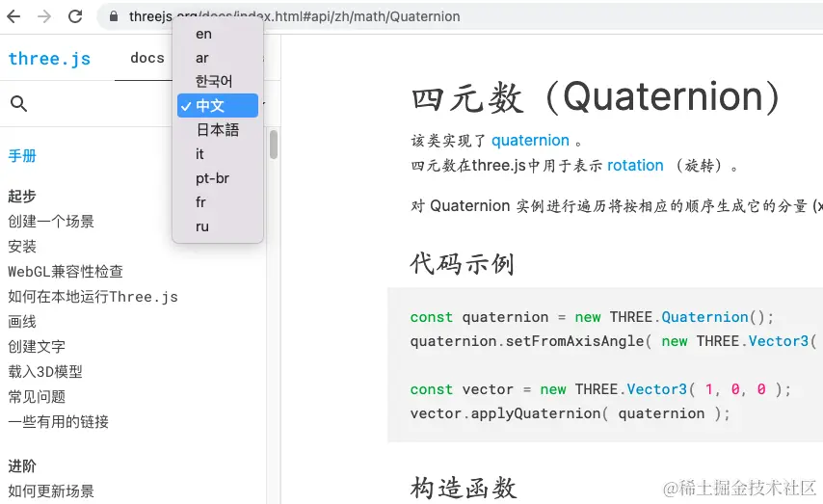Go forward with the browser forward arrow
Viewport: 823px width, 504px height.
[x=44, y=16]
